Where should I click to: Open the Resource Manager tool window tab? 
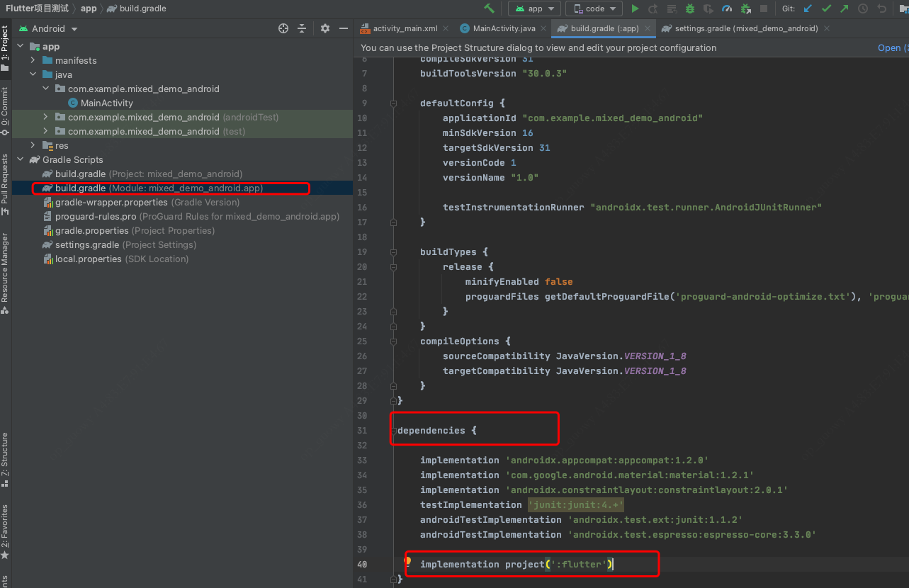5,273
